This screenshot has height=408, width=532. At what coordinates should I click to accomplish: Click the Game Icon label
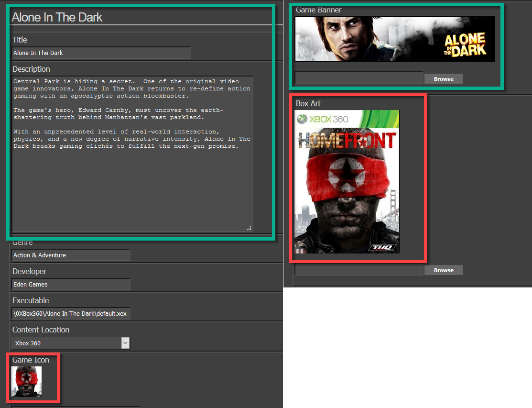31,360
